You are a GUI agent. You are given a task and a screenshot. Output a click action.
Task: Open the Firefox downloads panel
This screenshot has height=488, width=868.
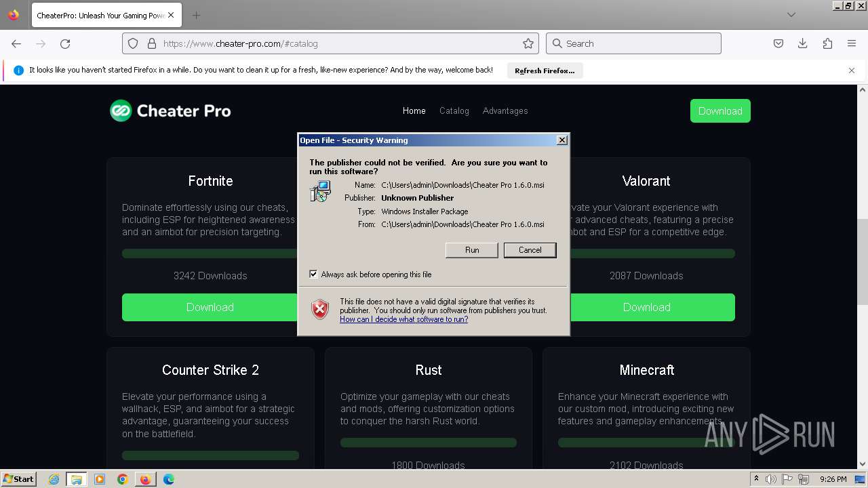pos(803,43)
